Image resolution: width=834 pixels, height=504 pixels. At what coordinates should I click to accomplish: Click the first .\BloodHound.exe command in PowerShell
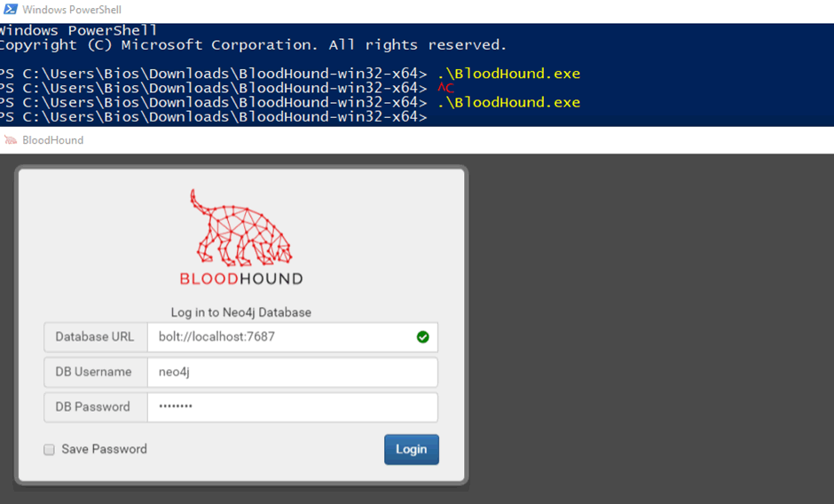pyautogui.click(x=508, y=74)
